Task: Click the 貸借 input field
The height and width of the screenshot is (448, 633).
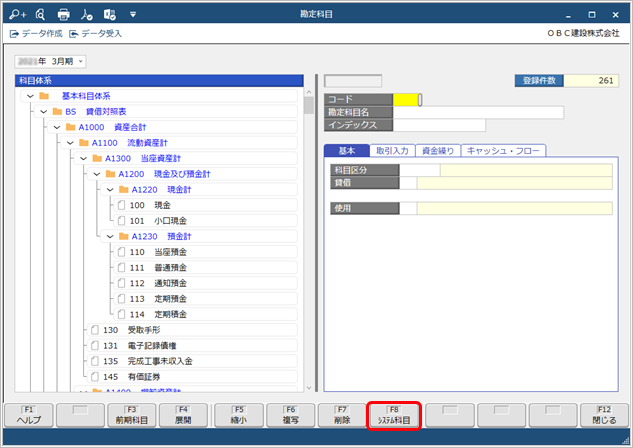Action: tap(408, 183)
